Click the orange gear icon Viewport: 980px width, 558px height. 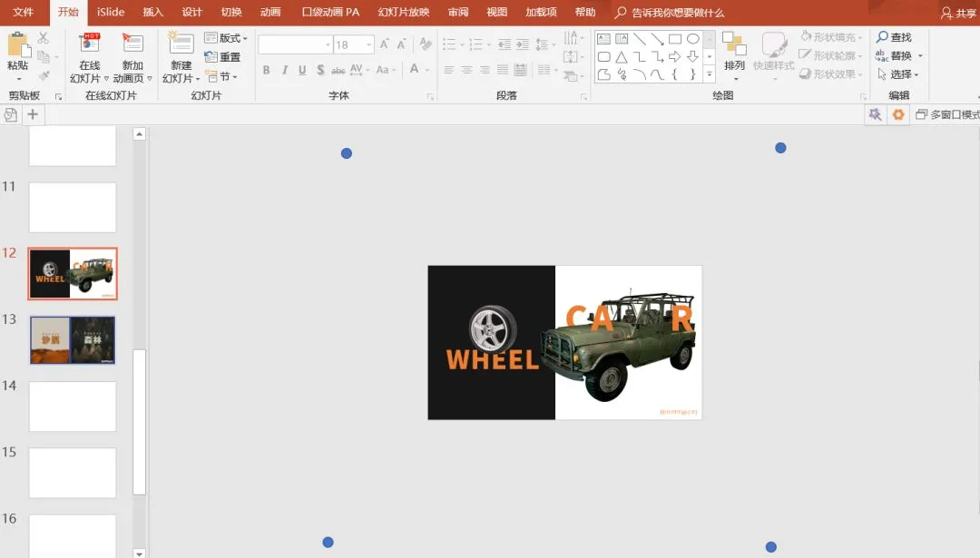(x=898, y=114)
